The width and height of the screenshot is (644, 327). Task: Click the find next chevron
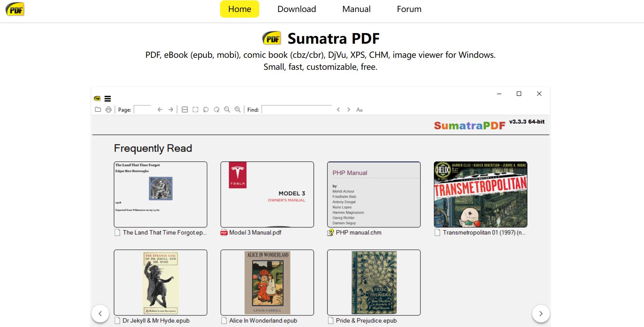pyautogui.click(x=348, y=110)
